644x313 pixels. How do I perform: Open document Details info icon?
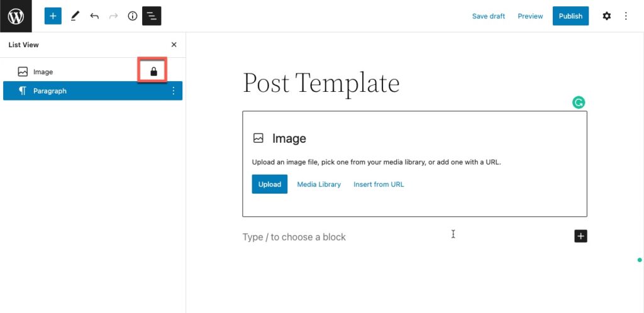(x=132, y=16)
